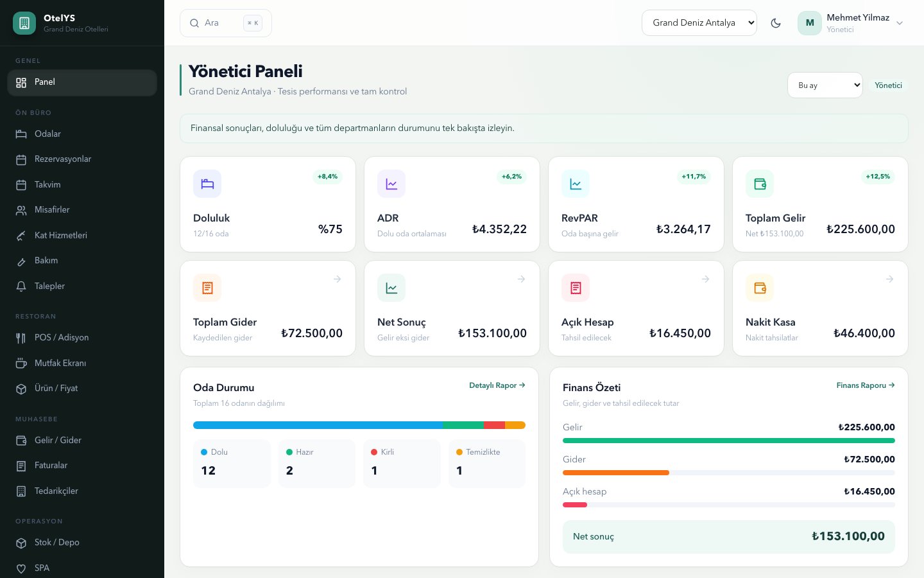The width and height of the screenshot is (924, 578).
Task: Click the Gelir progress bar
Action: (729, 441)
